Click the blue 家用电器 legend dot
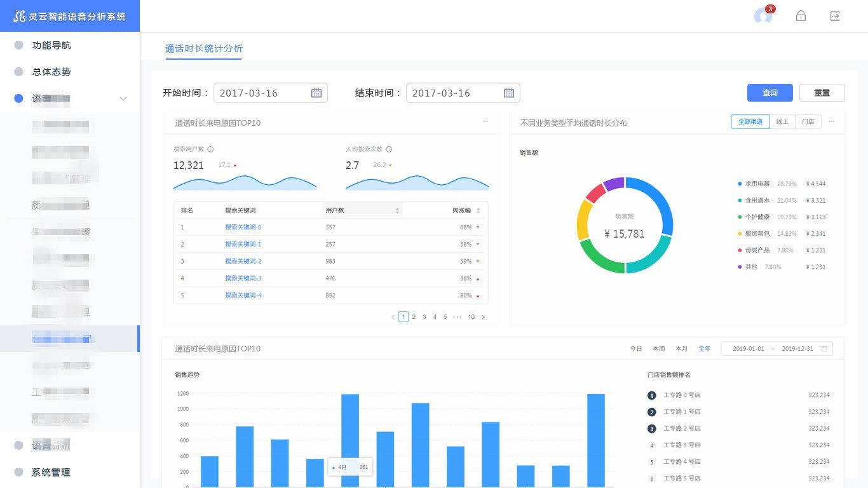 [740, 184]
